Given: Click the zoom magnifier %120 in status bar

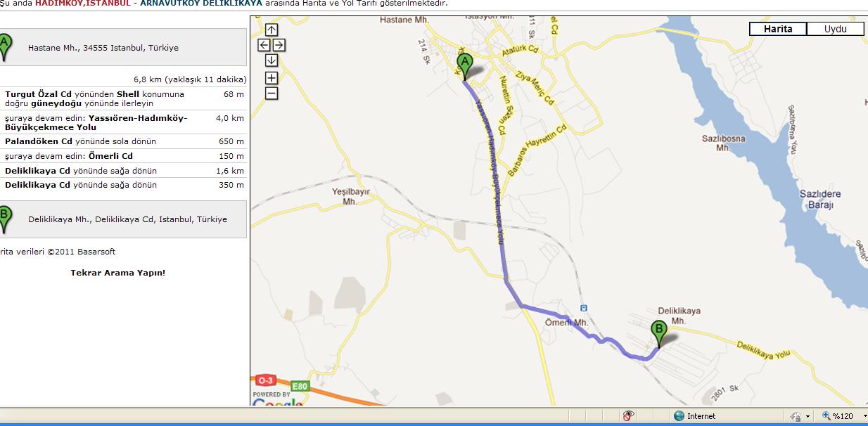Looking at the screenshot, I should (826, 416).
